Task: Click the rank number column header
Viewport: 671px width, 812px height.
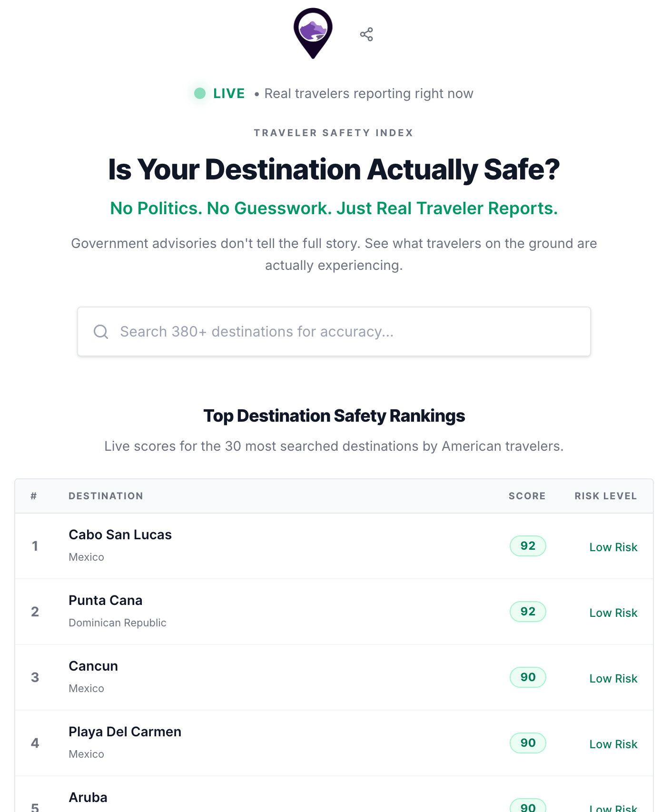Action: 33,496
